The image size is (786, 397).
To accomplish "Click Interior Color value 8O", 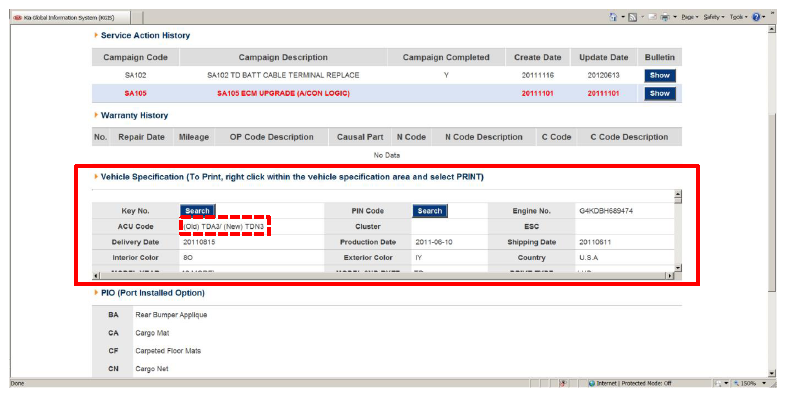I will click(x=187, y=258).
